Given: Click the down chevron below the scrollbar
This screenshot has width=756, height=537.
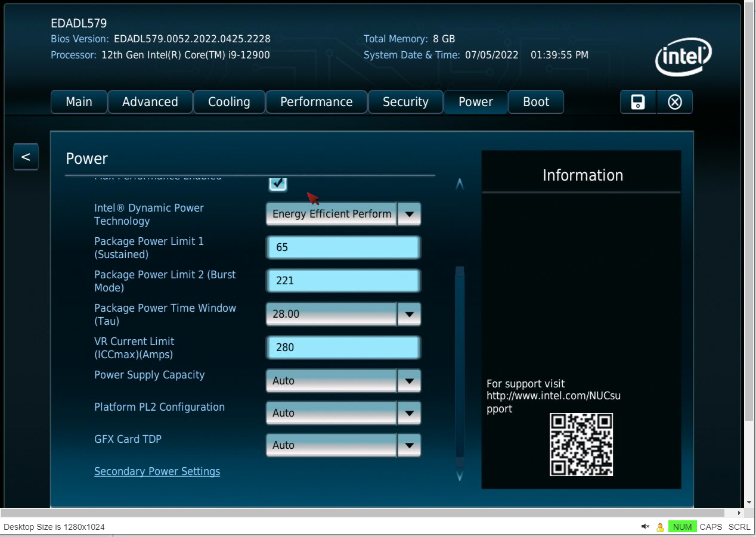Looking at the screenshot, I should pos(460,477).
